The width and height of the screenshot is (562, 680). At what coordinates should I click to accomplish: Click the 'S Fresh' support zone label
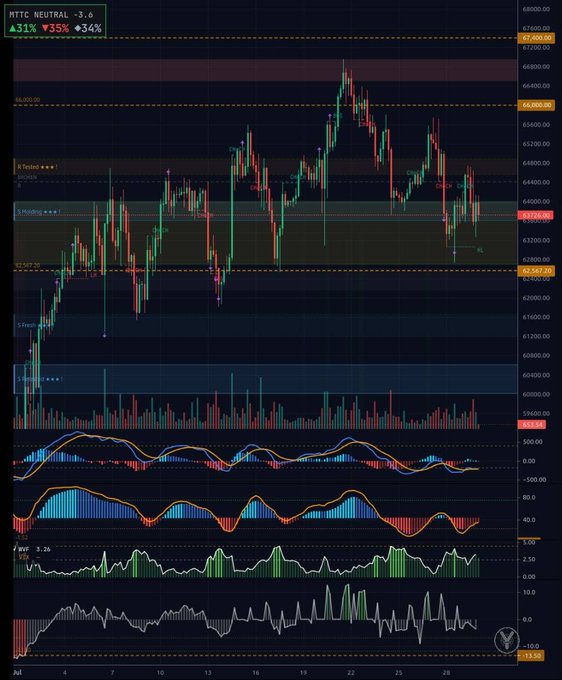[x=33, y=325]
